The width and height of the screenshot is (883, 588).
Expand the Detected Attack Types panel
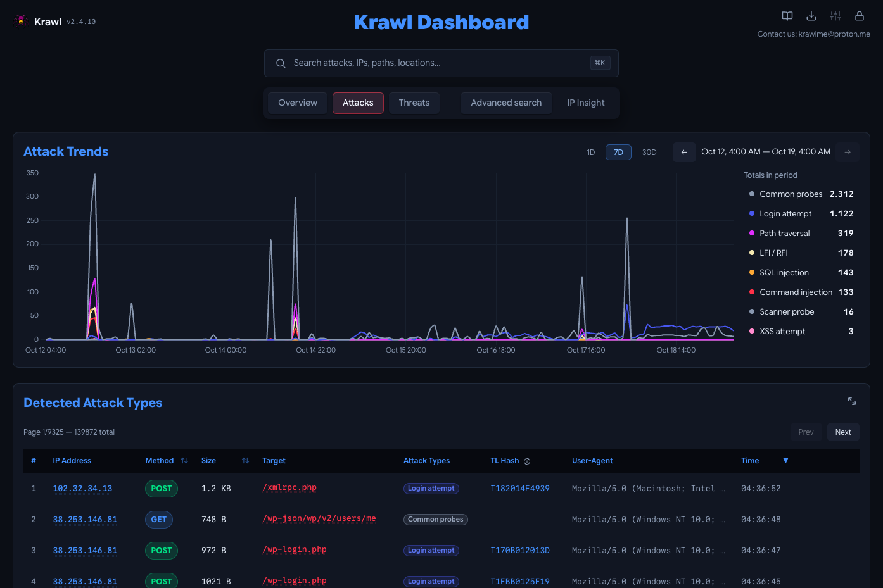pyautogui.click(x=852, y=401)
